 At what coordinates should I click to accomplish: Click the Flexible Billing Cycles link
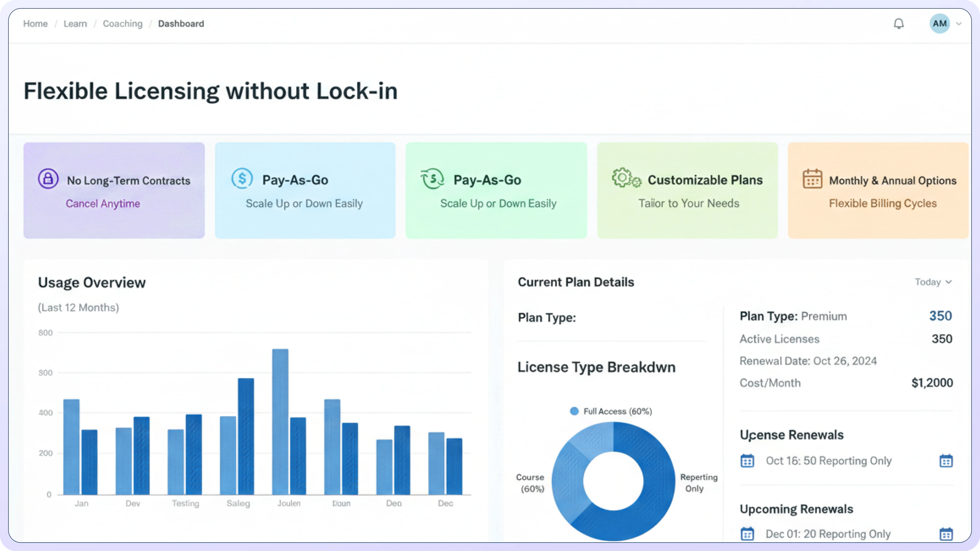(x=883, y=204)
